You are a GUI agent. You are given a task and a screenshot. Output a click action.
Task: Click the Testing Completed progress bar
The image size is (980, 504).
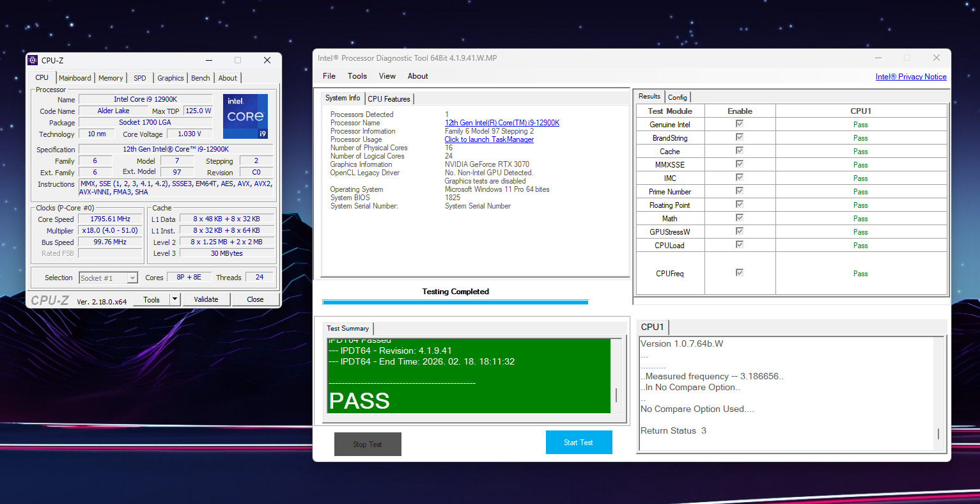pyautogui.click(x=455, y=302)
